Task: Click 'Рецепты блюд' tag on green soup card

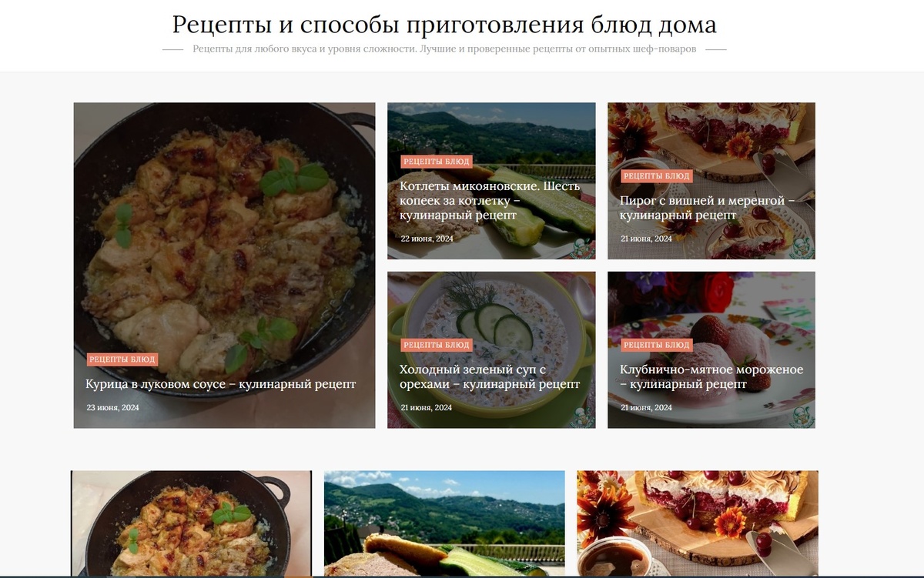Action: coord(437,345)
